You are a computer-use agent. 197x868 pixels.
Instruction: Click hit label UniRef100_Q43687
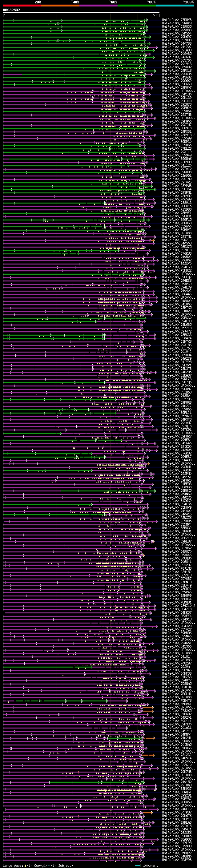pos(177,57)
